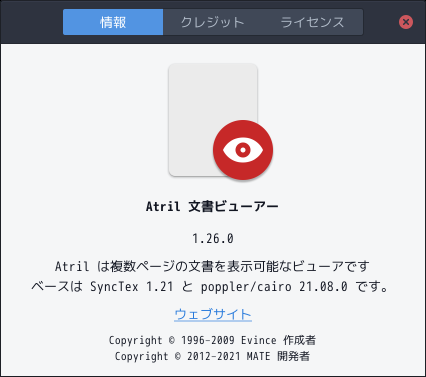Close the about dialog with red X

[406, 22]
